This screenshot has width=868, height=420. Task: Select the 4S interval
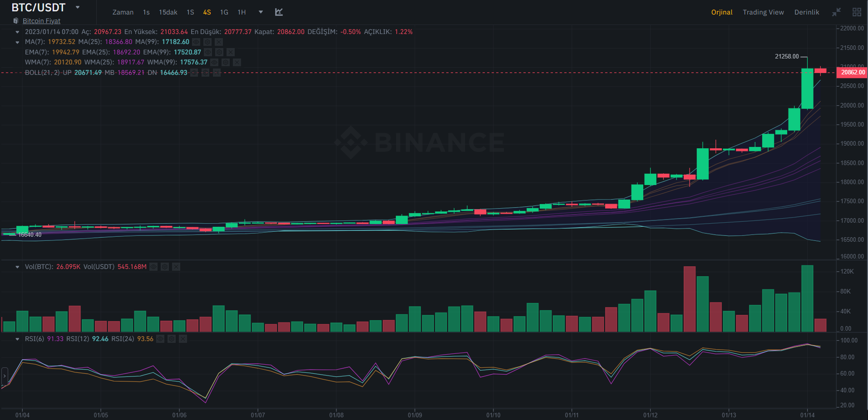click(x=207, y=12)
